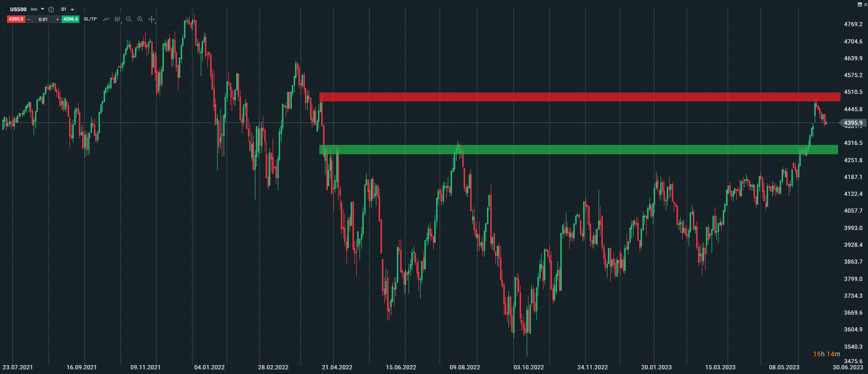868x374 pixels.
Task: Close the US500 chart window
Action: pos(865,4)
